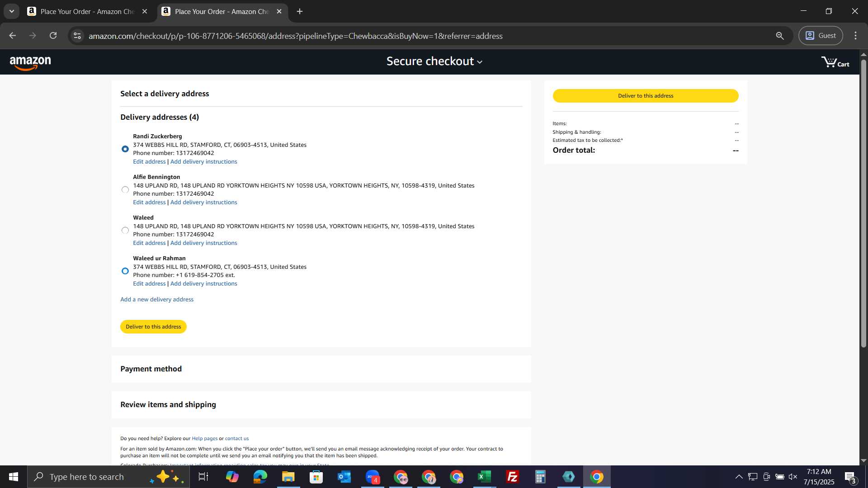Screen dimensions: 868x488
Task: Click the page vertical scrollbar
Action: 863,203
